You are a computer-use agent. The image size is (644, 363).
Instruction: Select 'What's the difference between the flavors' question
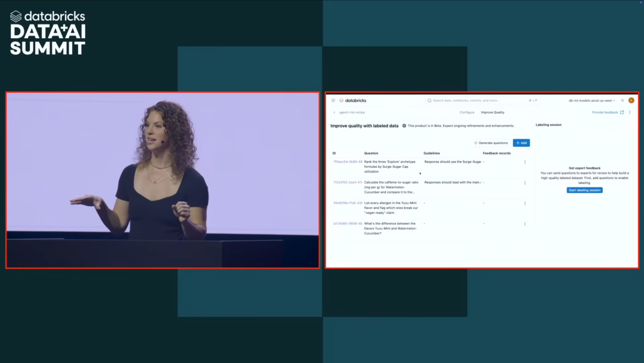pos(390,228)
